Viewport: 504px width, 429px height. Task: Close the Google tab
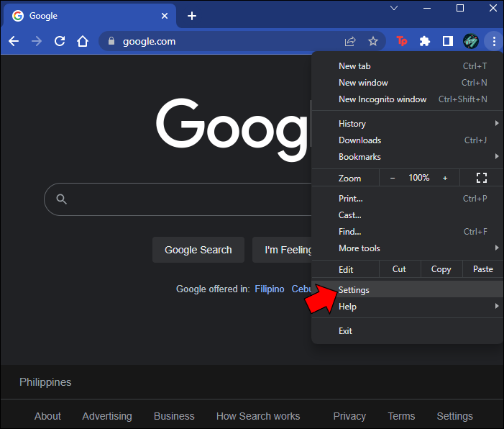(x=165, y=16)
